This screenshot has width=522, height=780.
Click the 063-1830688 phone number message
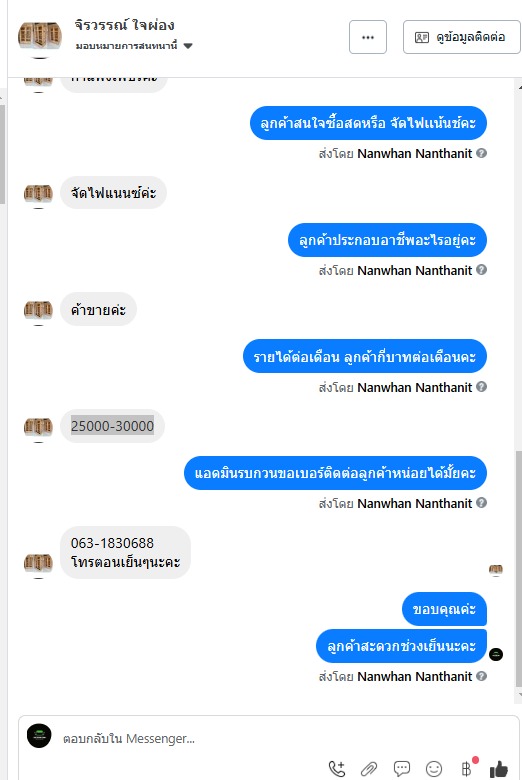112,543
